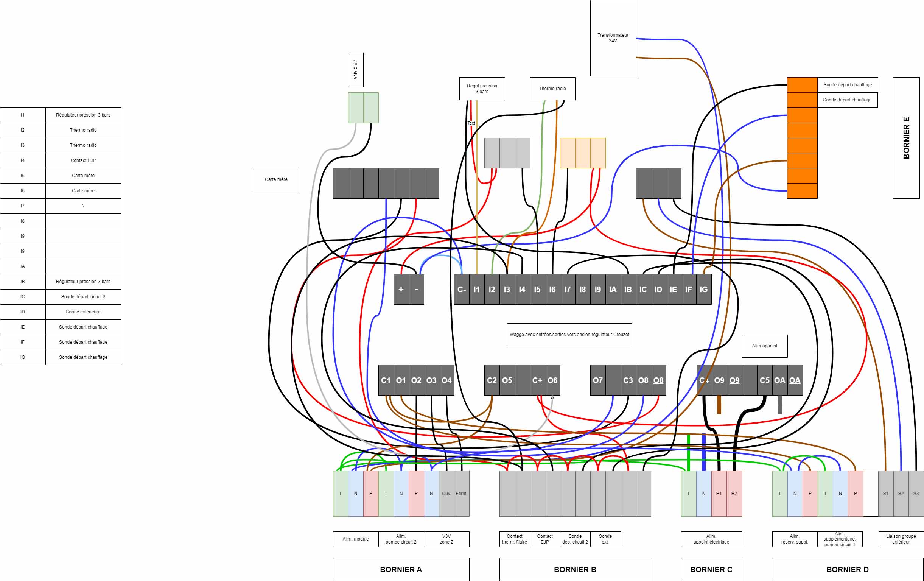Select the ANA 0-5V vertical label
This screenshot has height=581, width=924.
[x=356, y=70]
